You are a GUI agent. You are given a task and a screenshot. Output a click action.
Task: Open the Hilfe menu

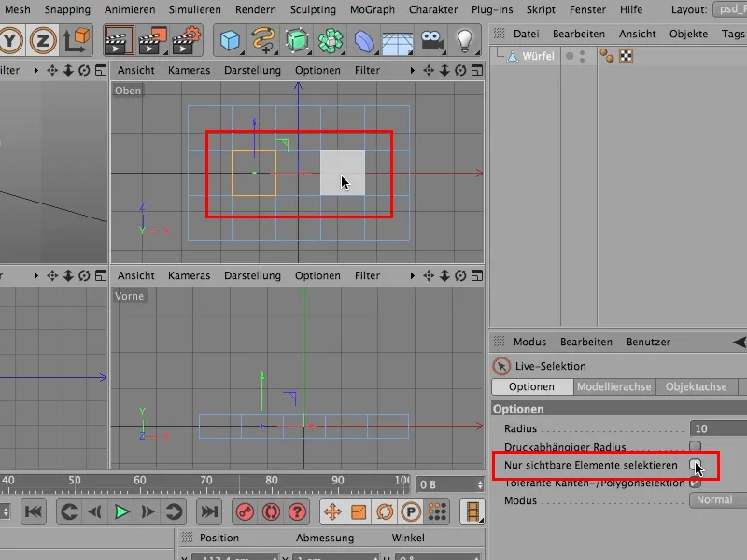click(x=631, y=9)
